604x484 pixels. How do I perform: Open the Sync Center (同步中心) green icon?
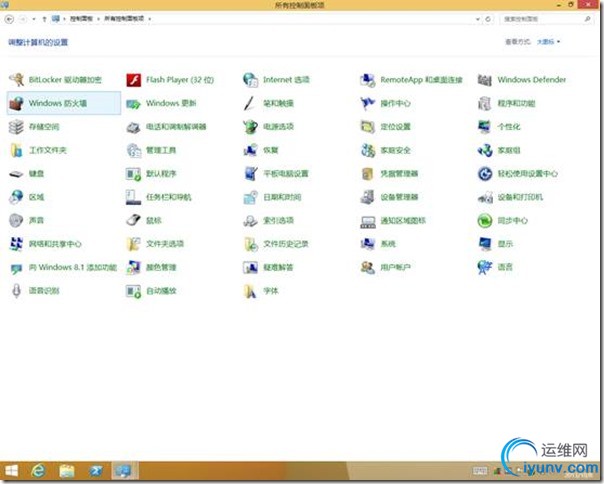[x=485, y=220]
